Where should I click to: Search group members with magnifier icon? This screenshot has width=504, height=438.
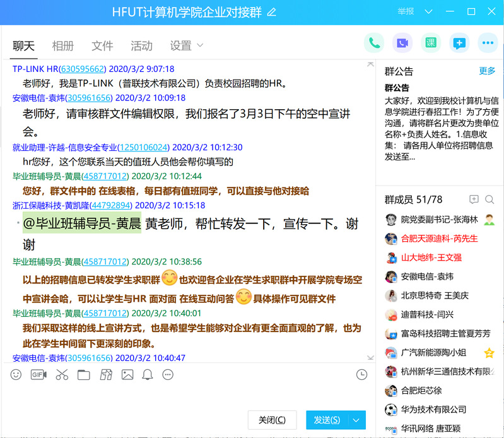[489, 199]
